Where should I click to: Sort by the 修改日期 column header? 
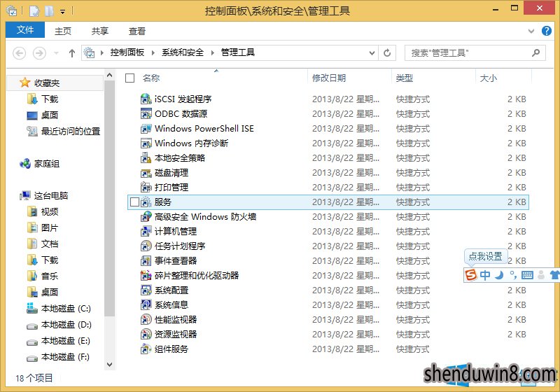329,78
